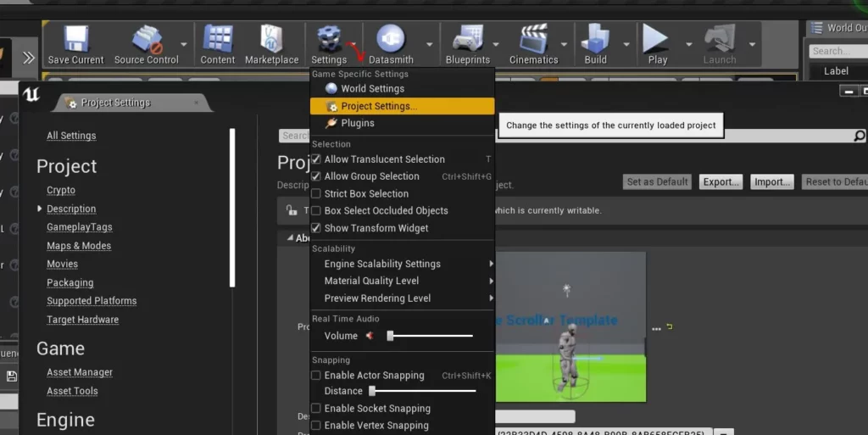The image size is (868, 435).
Task: Select Plugins menu entry
Action: click(x=403, y=123)
